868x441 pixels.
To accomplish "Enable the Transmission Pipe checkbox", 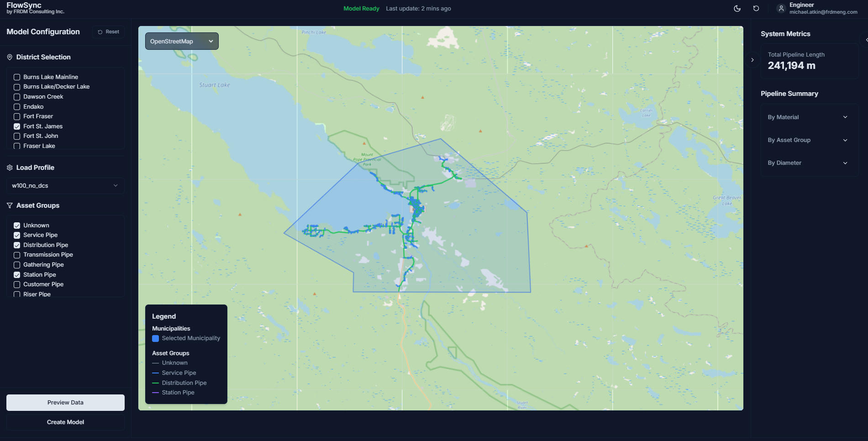I will [17, 255].
